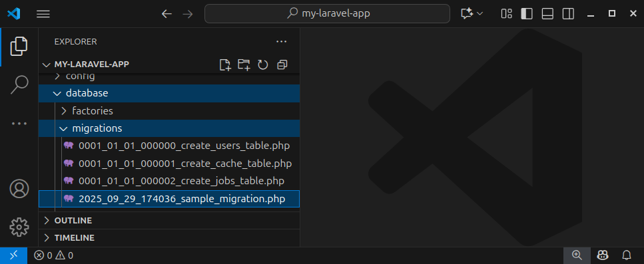The width and height of the screenshot is (644, 264).
Task: Toggle the secondary side bar visibility
Action: coord(568,14)
